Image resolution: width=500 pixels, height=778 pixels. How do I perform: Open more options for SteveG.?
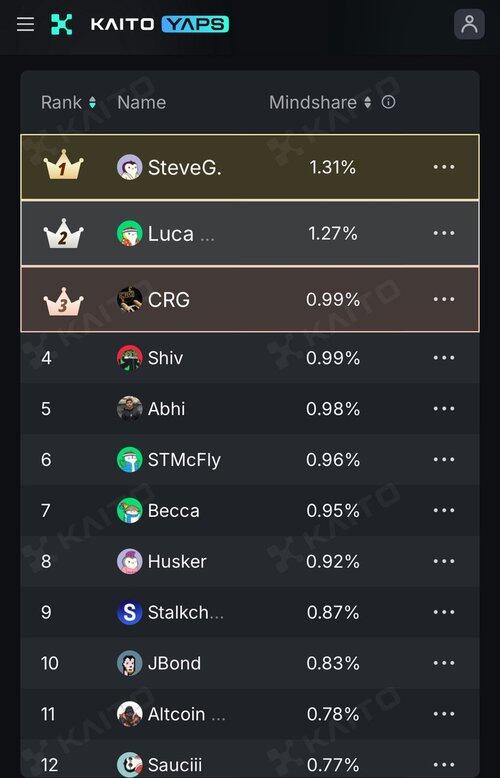(x=444, y=167)
